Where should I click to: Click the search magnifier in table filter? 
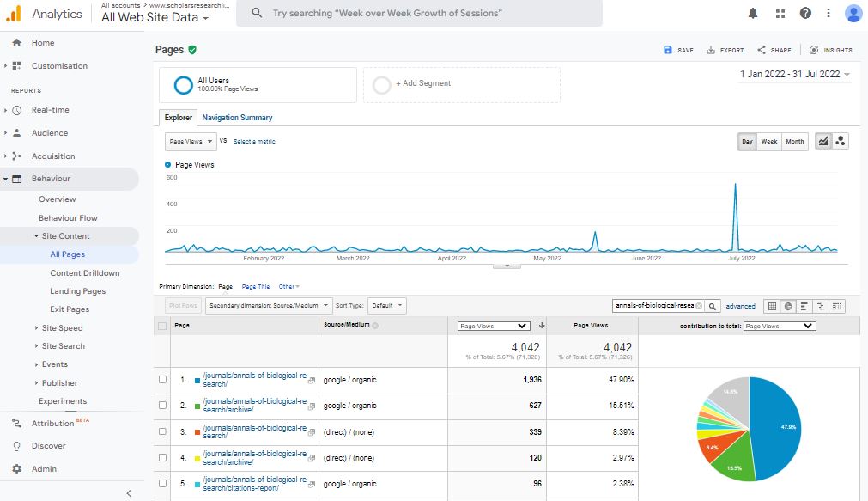tap(713, 306)
